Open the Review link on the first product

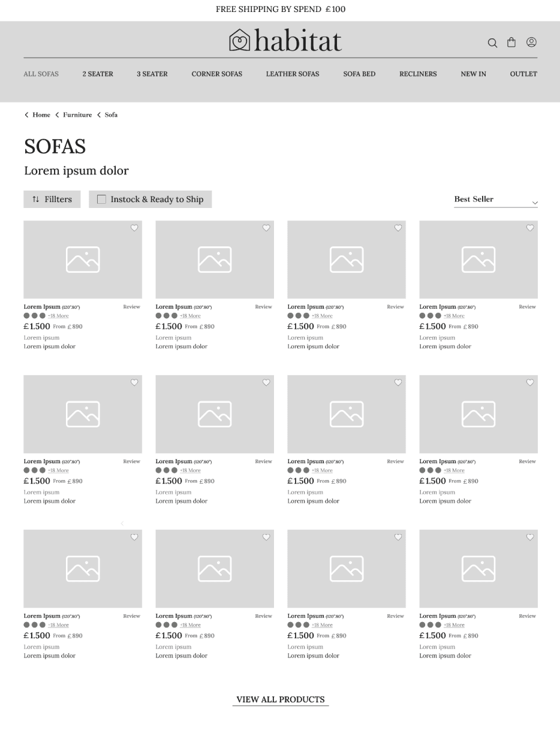click(131, 306)
